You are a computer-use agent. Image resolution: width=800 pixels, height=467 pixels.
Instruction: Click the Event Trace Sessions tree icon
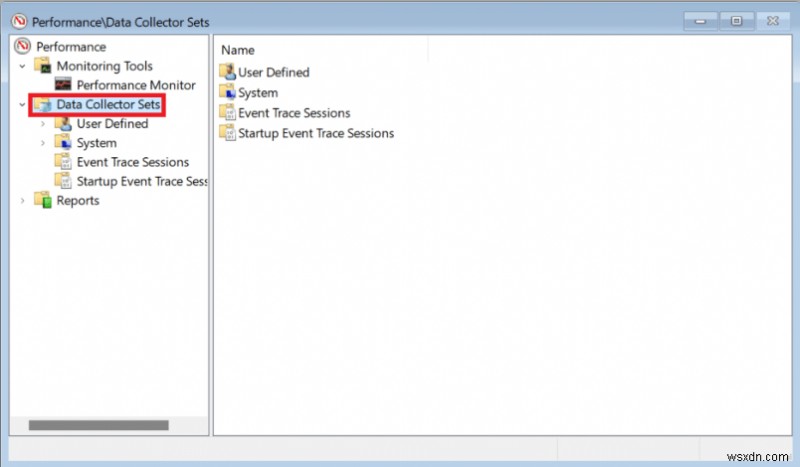62,162
